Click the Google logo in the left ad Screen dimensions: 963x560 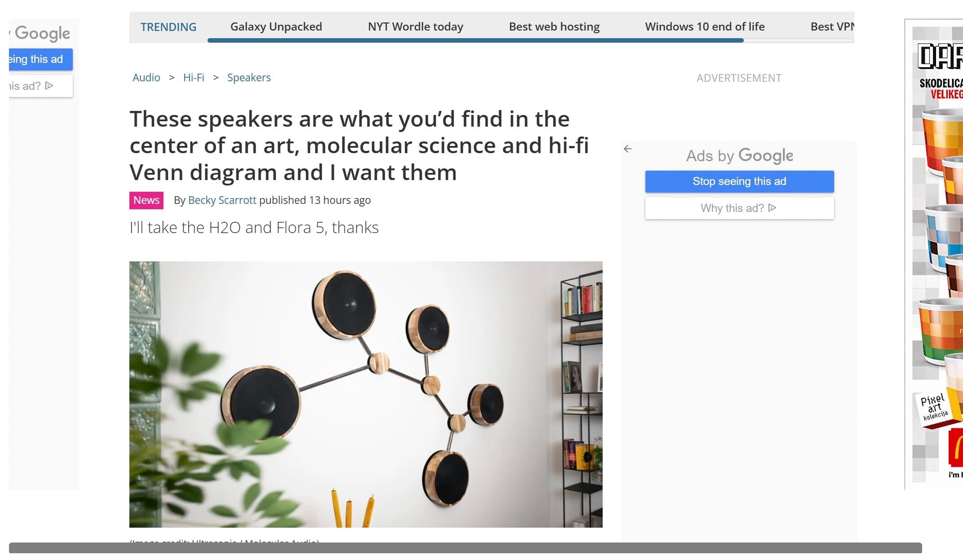(42, 33)
